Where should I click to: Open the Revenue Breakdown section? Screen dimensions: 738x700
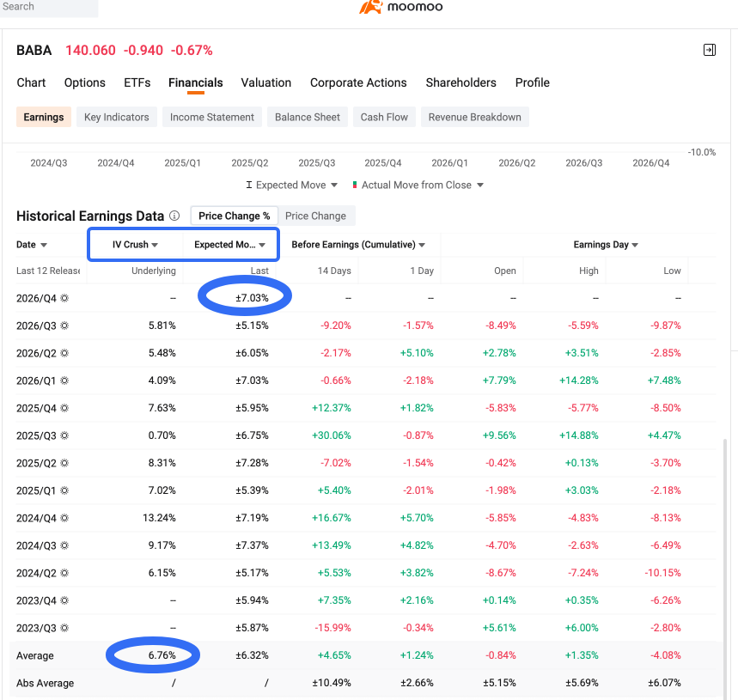click(474, 117)
